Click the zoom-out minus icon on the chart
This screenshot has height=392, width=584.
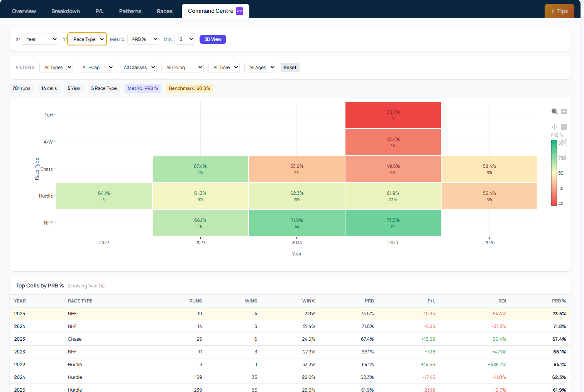click(x=564, y=127)
